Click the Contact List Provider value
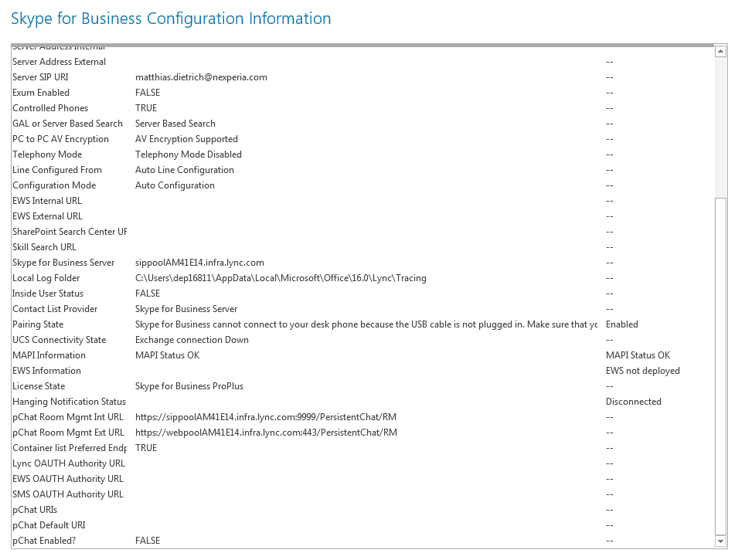 tap(186, 309)
